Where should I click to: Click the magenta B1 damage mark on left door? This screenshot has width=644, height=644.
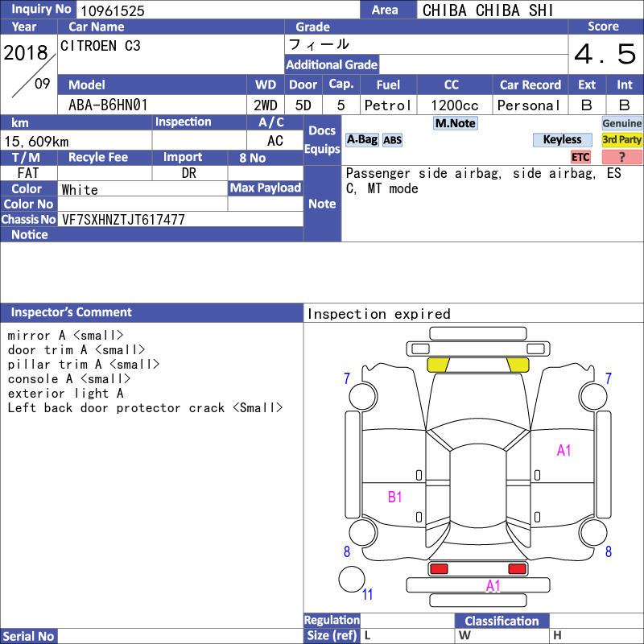pyautogui.click(x=394, y=497)
